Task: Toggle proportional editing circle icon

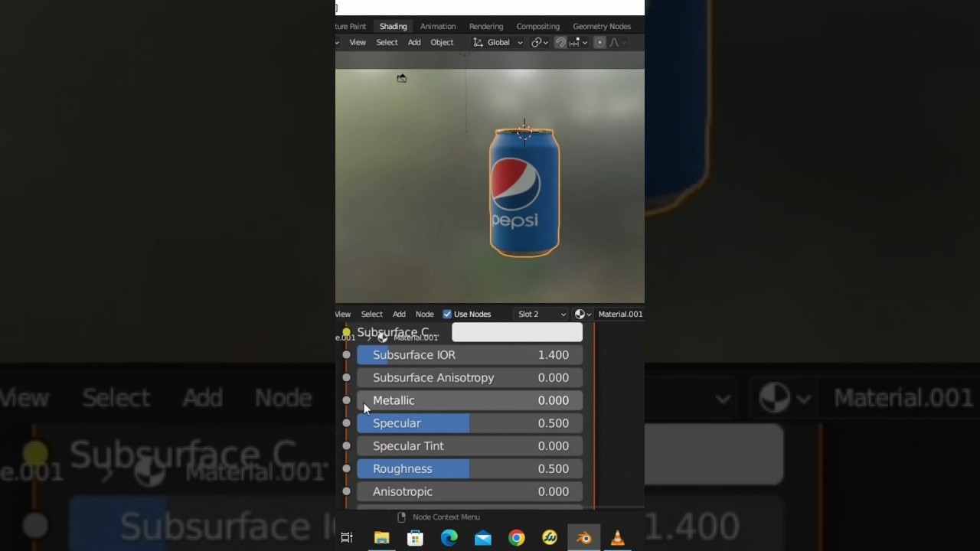Action: click(x=599, y=42)
